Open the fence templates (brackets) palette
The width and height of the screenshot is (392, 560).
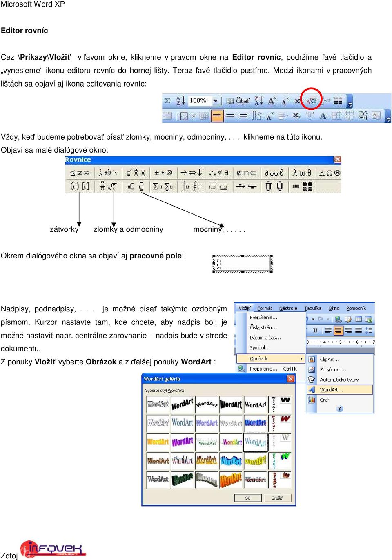(x=80, y=187)
